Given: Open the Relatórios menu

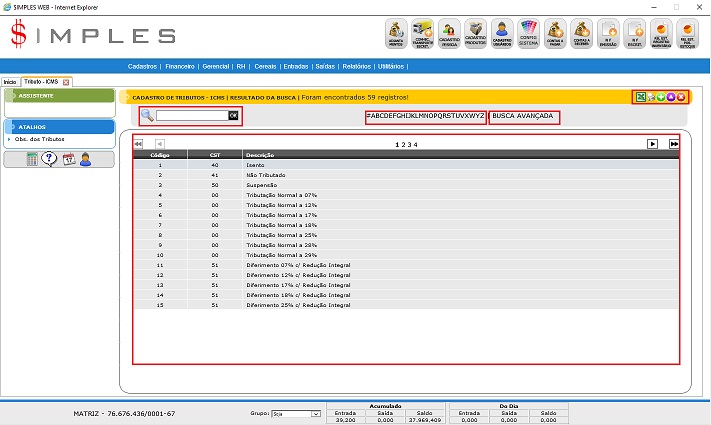Looking at the screenshot, I should coord(357,66).
